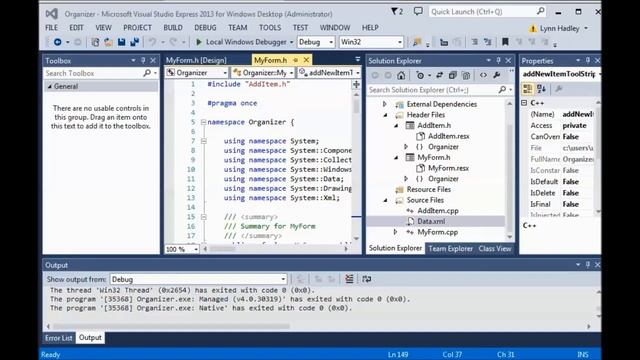Screen dimensions: 640x360
Task: Click the Save icon in toolbar
Action: click(x=121, y=42)
